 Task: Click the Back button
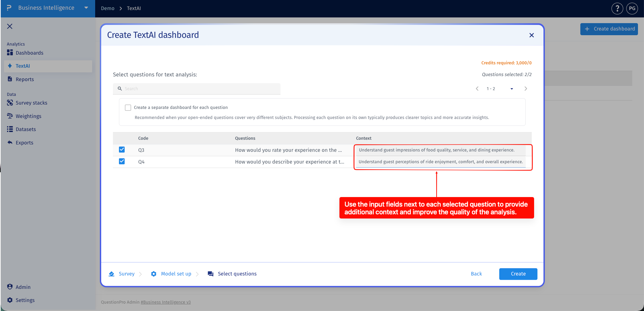coord(476,274)
